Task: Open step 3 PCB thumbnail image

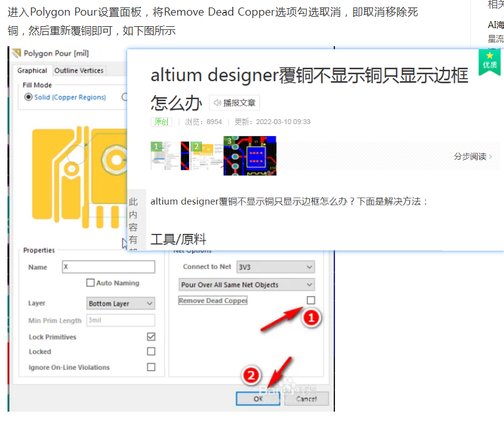Action: pyautogui.click(x=250, y=156)
